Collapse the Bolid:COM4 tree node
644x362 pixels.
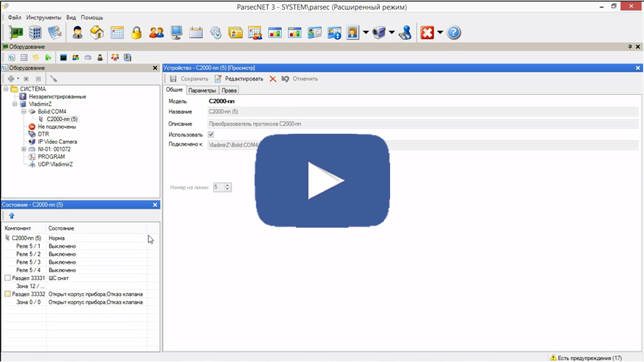[x=24, y=111]
